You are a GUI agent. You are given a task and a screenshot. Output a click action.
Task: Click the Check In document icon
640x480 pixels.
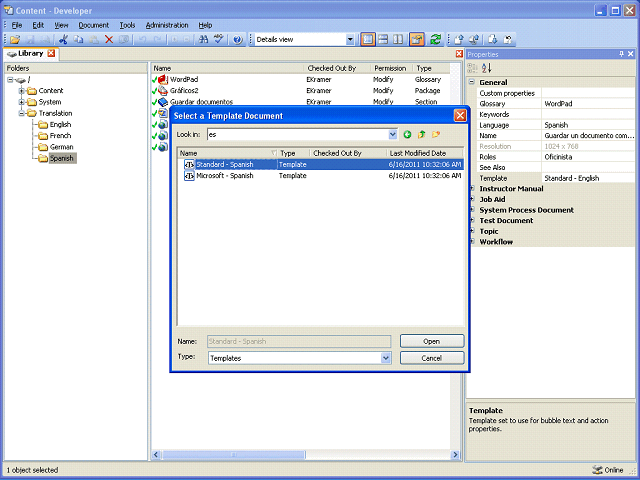click(459, 39)
